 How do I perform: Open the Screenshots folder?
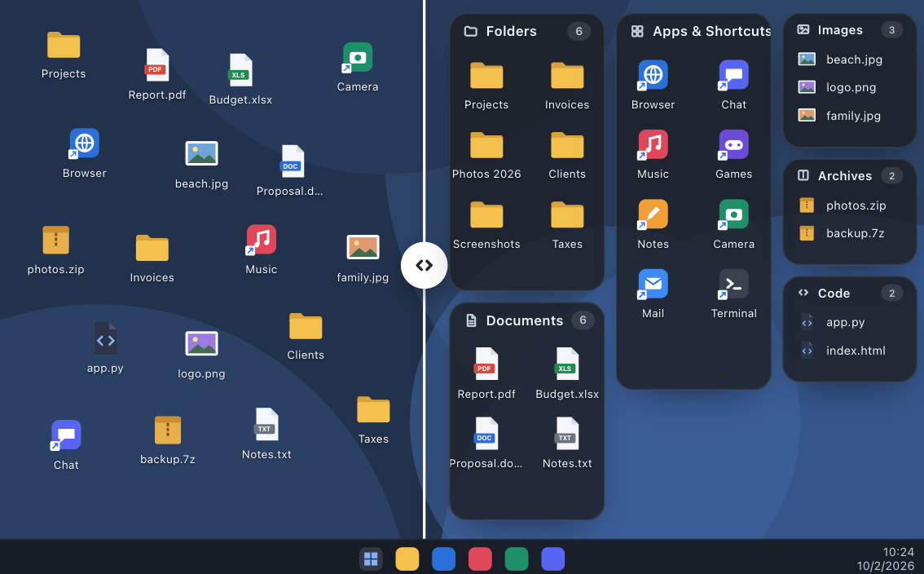click(x=486, y=225)
